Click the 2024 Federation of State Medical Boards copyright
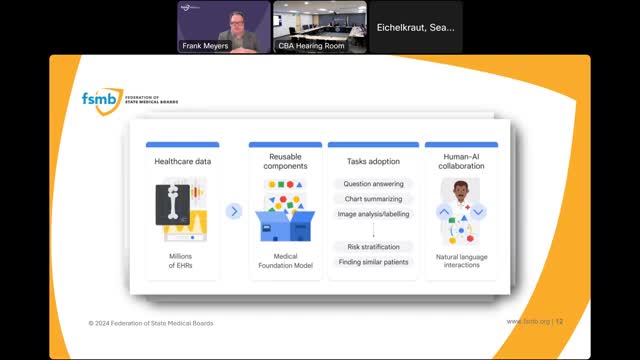Image resolution: width=640 pixels, height=360 pixels. pyautogui.click(x=151, y=323)
